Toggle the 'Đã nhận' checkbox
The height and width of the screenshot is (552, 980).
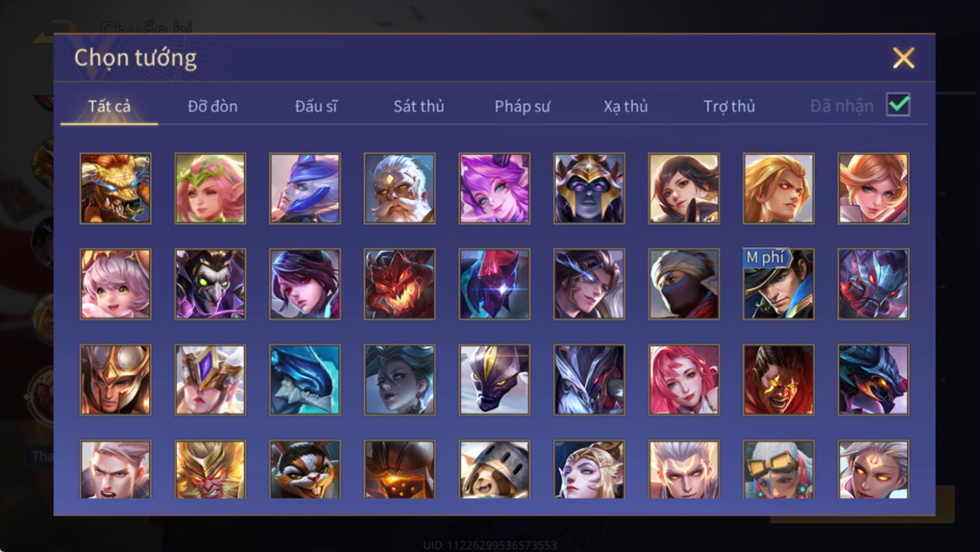(898, 104)
